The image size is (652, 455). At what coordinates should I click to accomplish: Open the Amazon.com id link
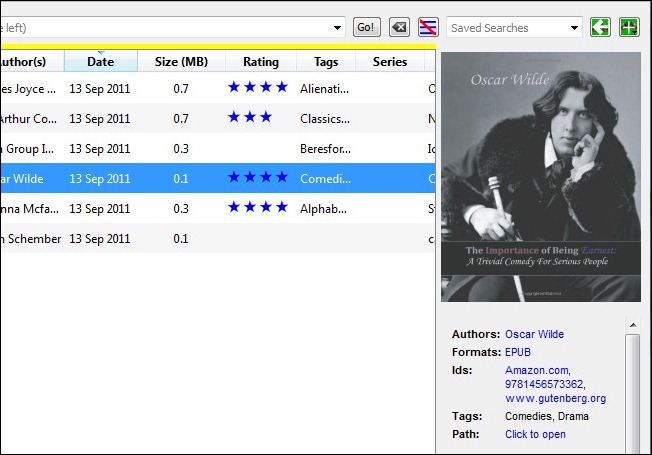538,370
